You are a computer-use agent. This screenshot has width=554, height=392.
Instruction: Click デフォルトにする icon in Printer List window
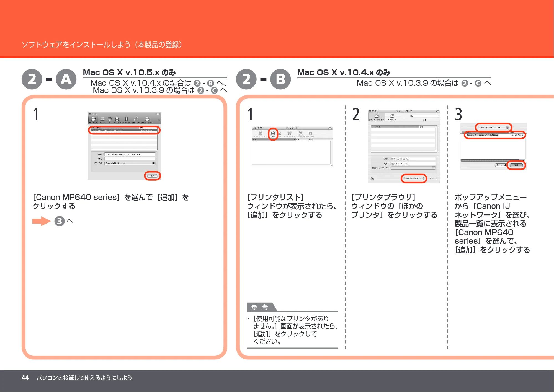tap(260, 134)
